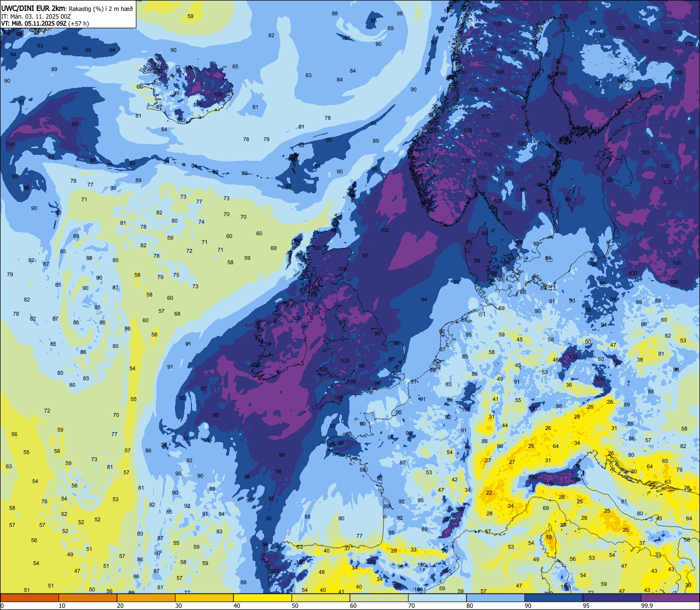This screenshot has width=700, height=610.
Task: Click the title 'UWC/DINI EUR 2km: Rakastig (%) í 2 m hæð'
Action: pyautogui.click(x=67, y=8)
